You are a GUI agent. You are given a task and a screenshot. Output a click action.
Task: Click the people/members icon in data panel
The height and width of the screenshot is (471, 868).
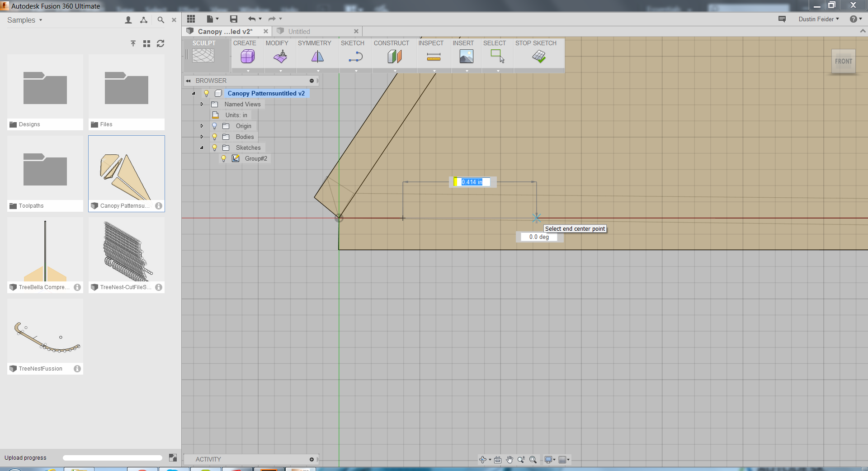tap(128, 20)
